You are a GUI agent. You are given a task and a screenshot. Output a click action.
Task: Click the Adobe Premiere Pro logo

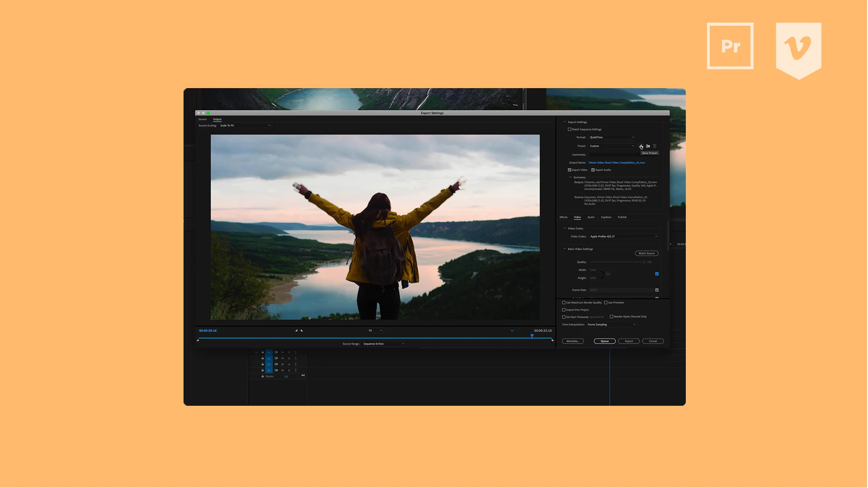coord(730,46)
